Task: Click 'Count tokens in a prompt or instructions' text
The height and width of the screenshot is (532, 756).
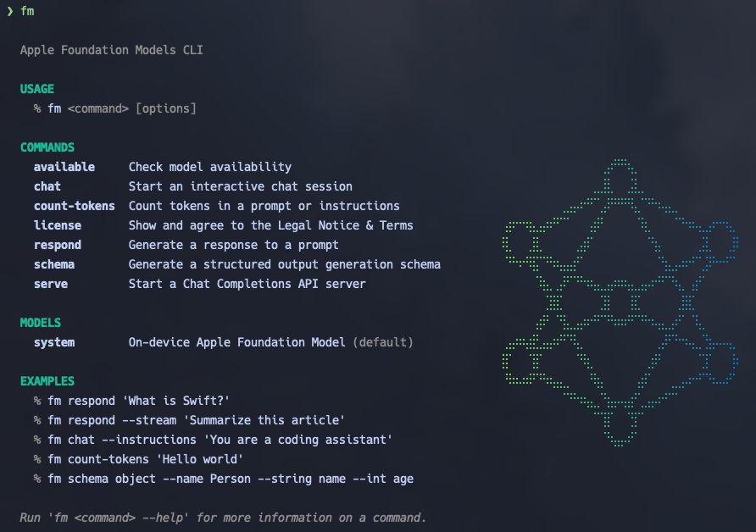Action: point(264,206)
